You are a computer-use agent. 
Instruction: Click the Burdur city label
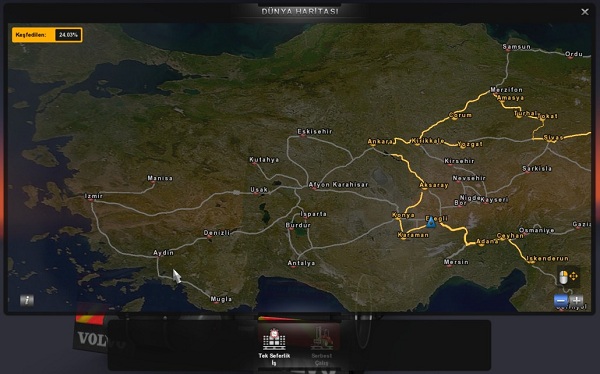pos(298,225)
